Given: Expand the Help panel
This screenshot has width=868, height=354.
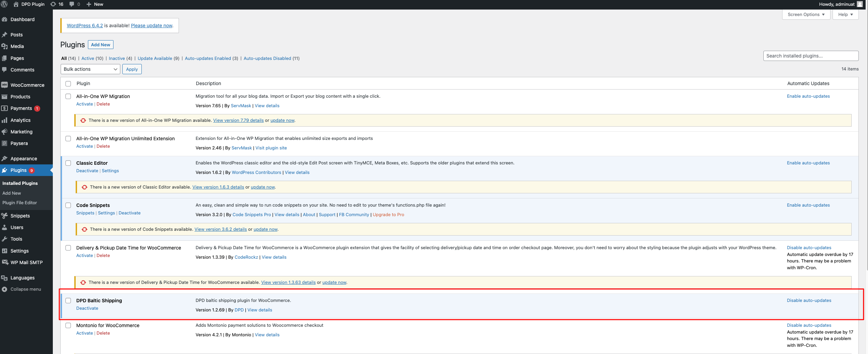Looking at the screenshot, I should click(846, 15).
